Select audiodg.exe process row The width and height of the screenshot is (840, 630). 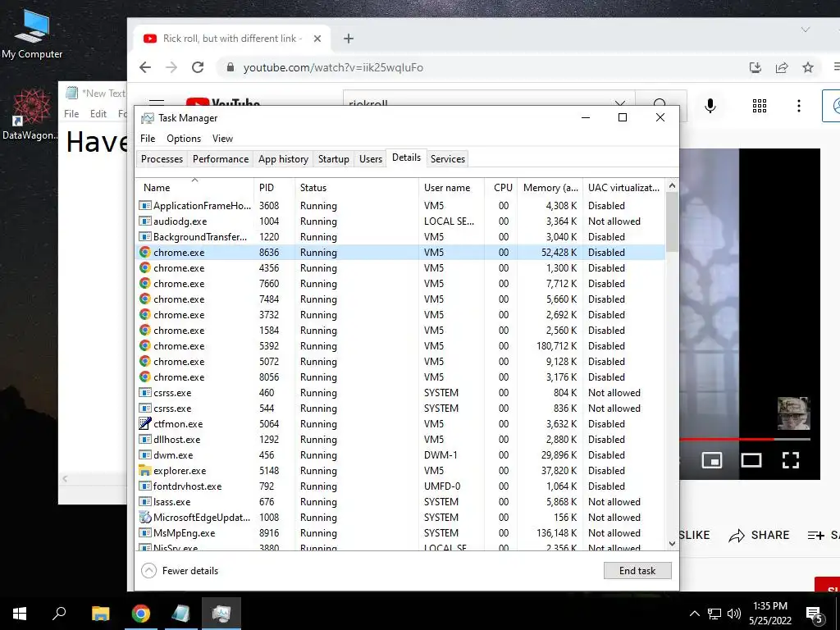400,221
